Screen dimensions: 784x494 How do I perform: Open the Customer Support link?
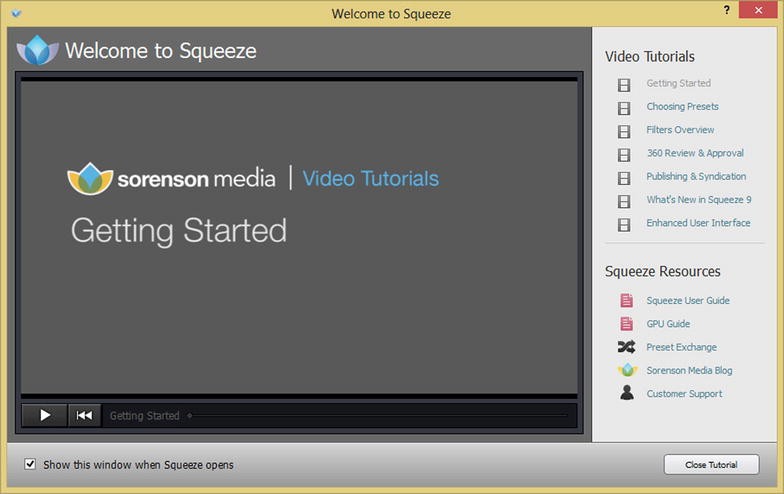pyautogui.click(x=684, y=394)
